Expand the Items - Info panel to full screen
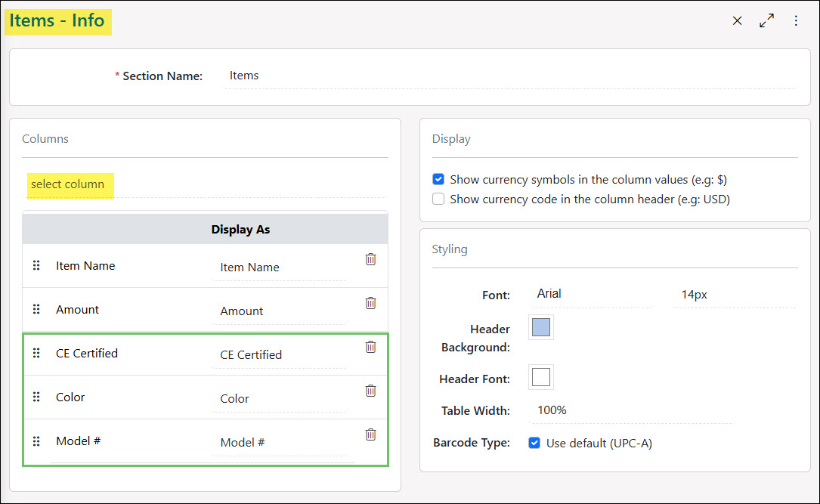The height and width of the screenshot is (504, 820). tap(766, 21)
